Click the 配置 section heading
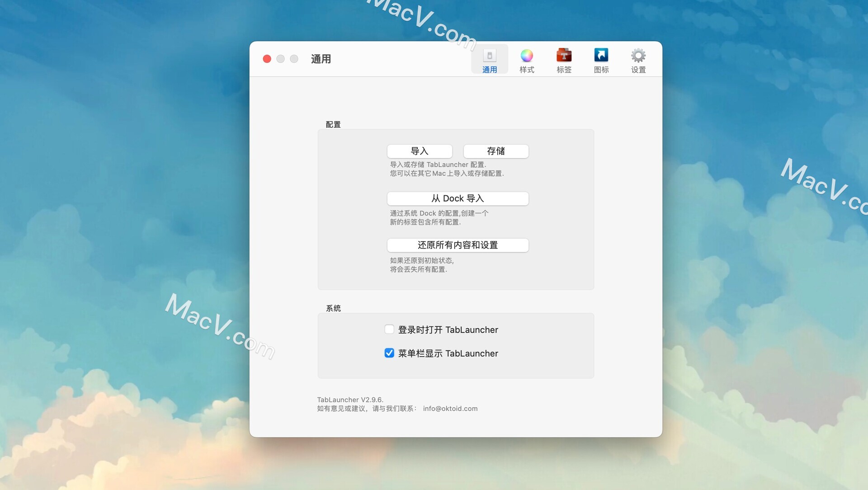 pyautogui.click(x=333, y=124)
